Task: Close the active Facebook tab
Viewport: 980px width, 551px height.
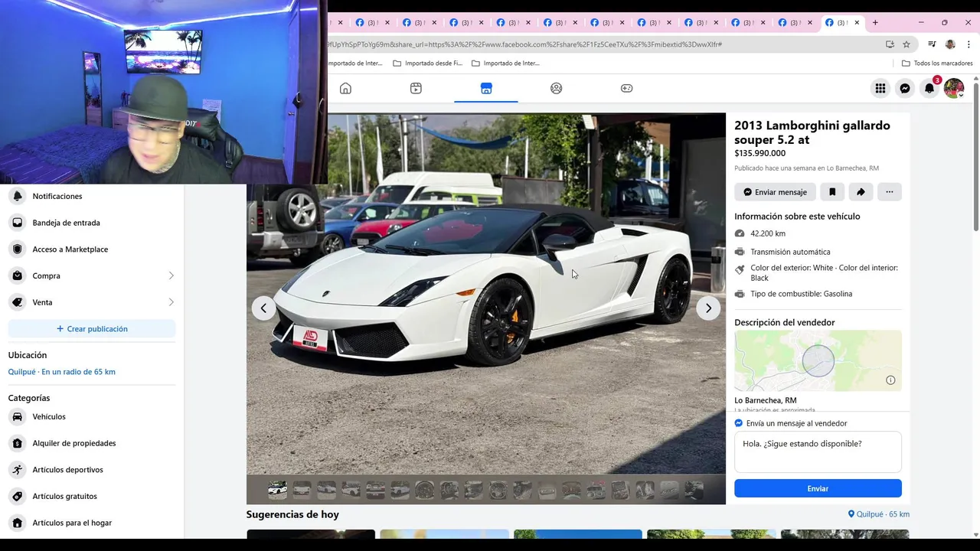Action: click(857, 22)
